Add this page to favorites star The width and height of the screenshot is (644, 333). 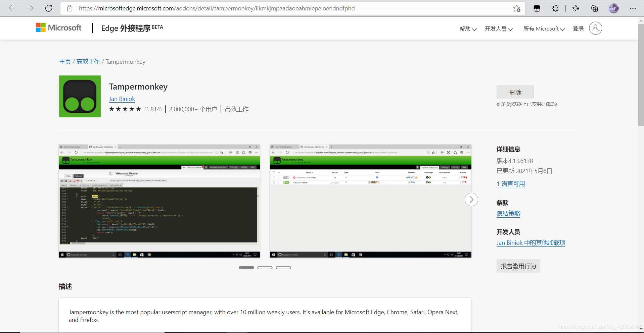pyautogui.click(x=517, y=8)
